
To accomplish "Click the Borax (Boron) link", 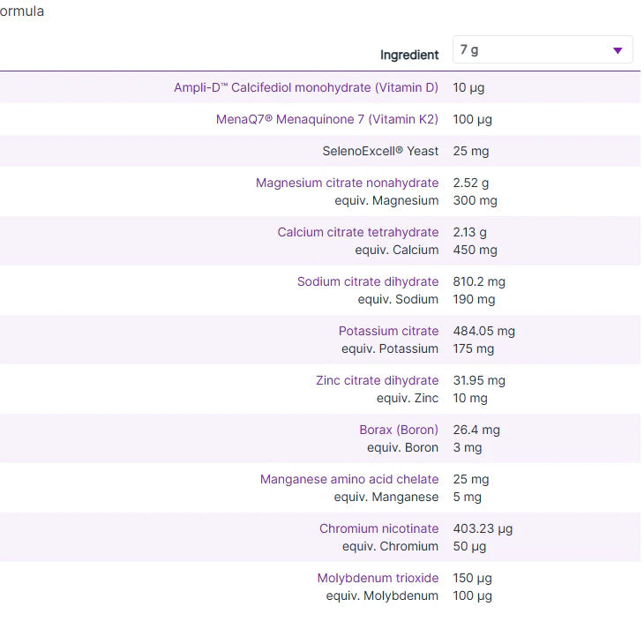I will pyautogui.click(x=398, y=430).
